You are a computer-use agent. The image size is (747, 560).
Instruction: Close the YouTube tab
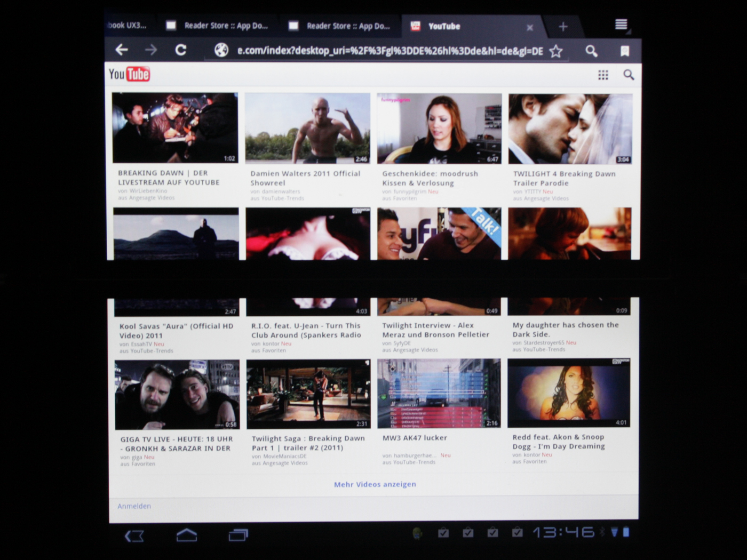(530, 27)
